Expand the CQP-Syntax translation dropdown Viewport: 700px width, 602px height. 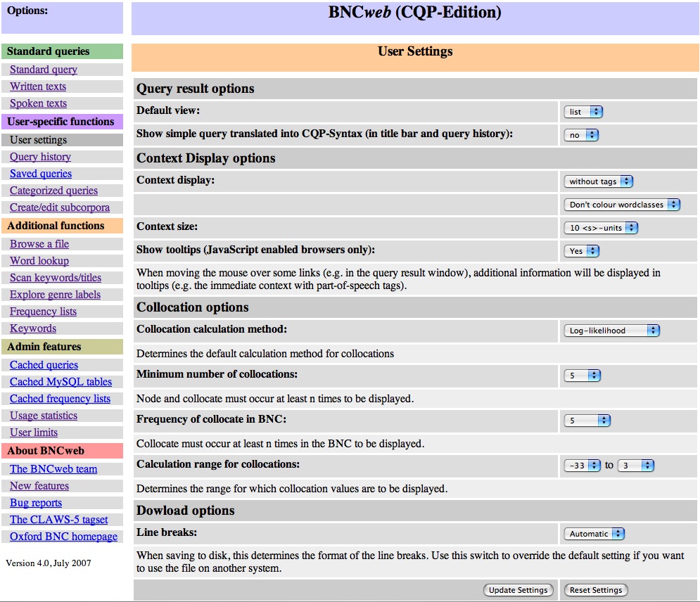[x=581, y=135]
